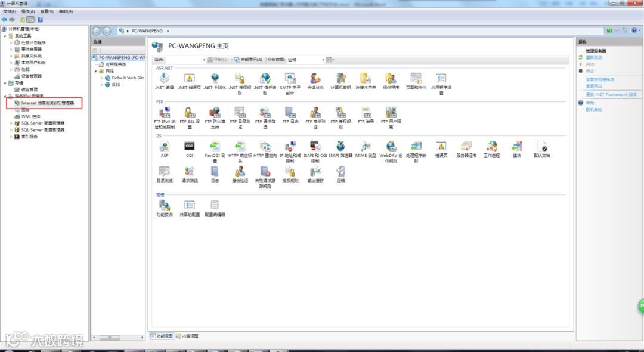Open FTP IPv4 地址和域限制 icon
Viewport: 644px width, 352px height.
click(165, 112)
